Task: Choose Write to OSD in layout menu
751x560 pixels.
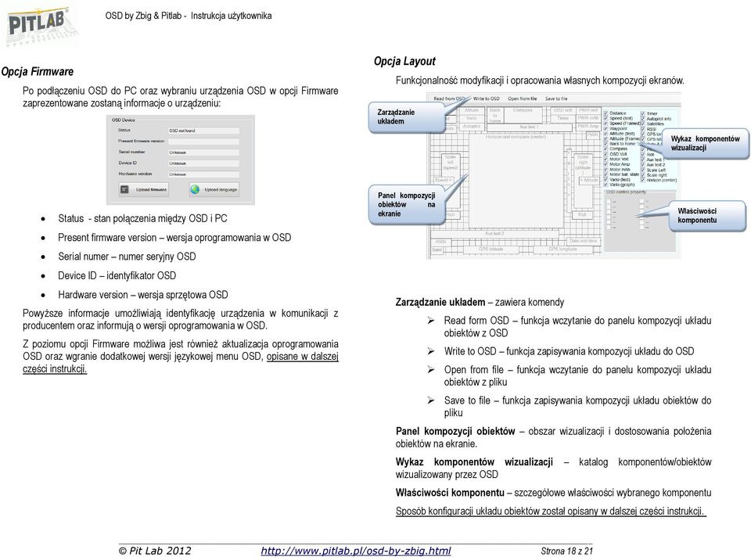Action: (x=486, y=99)
